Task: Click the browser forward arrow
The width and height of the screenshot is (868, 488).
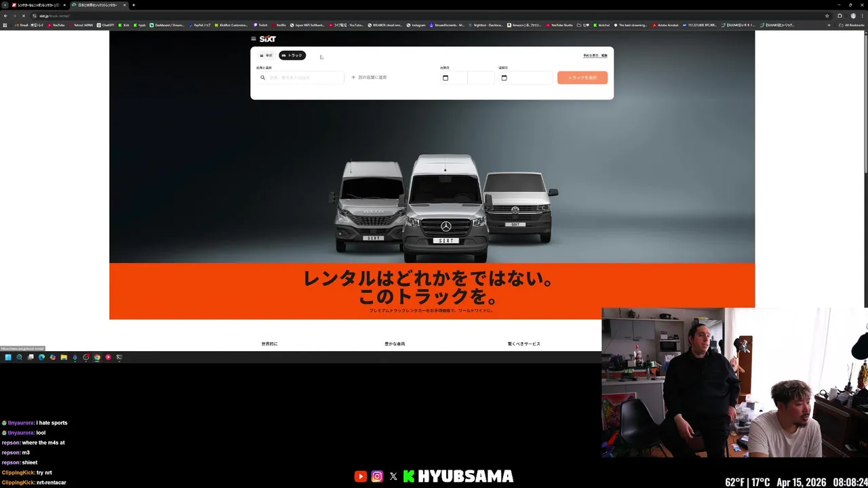Action: click(x=14, y=16)
